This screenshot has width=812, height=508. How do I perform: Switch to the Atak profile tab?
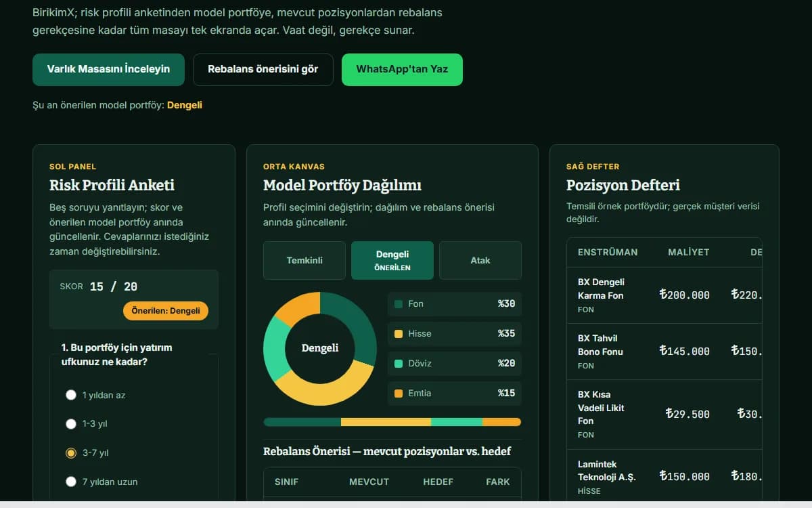coord(480,260)
